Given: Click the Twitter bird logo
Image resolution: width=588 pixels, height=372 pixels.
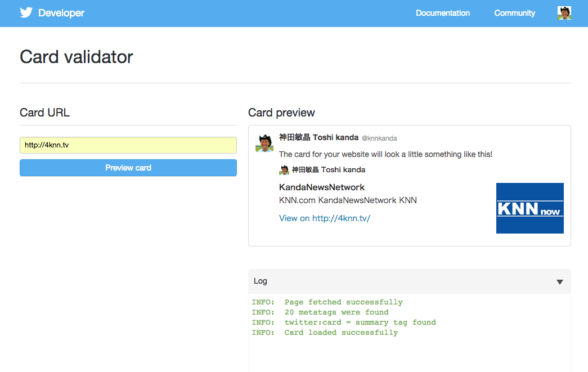Looking at the screenshot, I should (x=26, y=13).
